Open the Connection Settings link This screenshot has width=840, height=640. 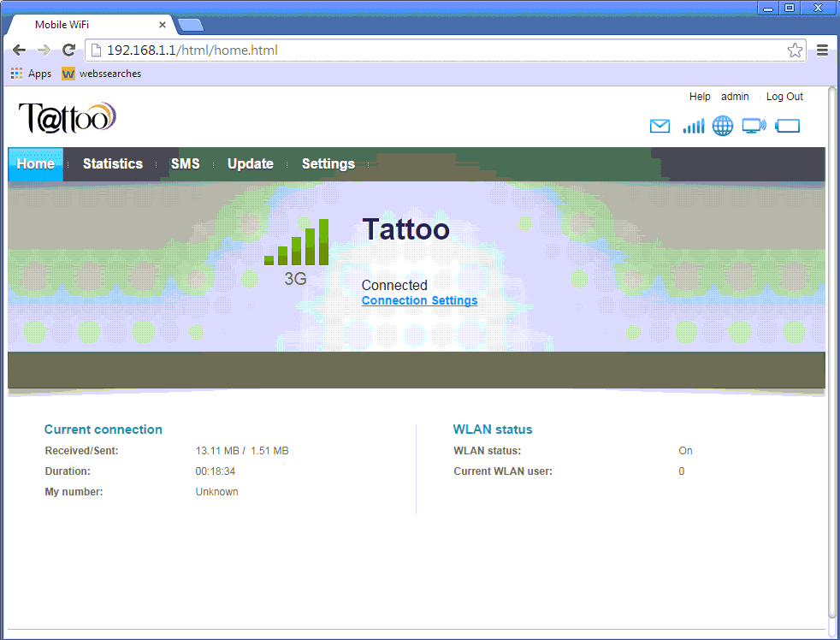[x=419, y=300]
